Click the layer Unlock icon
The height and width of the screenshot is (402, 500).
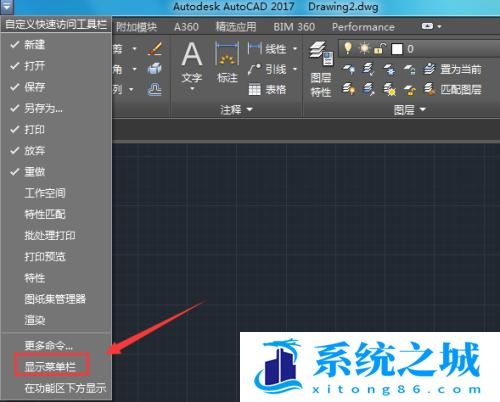click(410, 89)
